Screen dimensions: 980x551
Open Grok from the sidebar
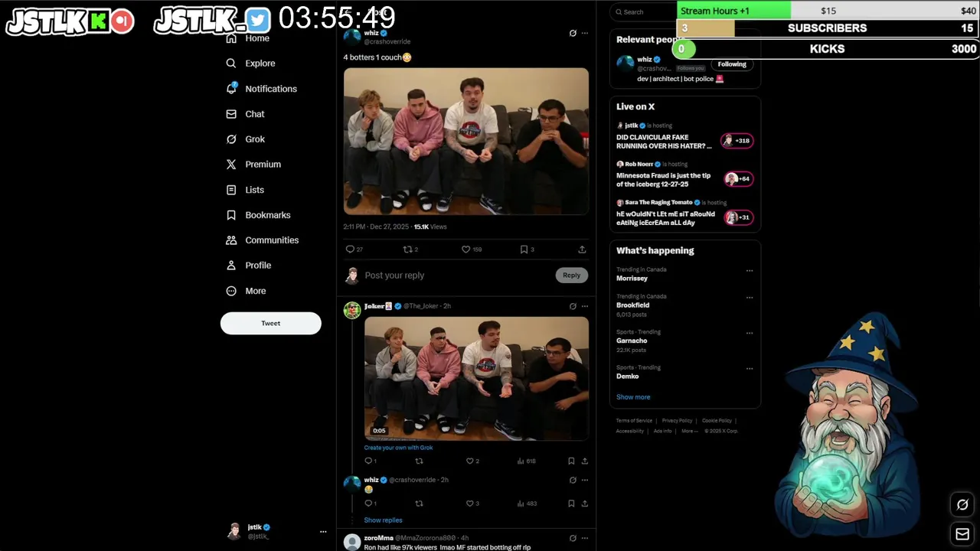[x=245, y=139]
